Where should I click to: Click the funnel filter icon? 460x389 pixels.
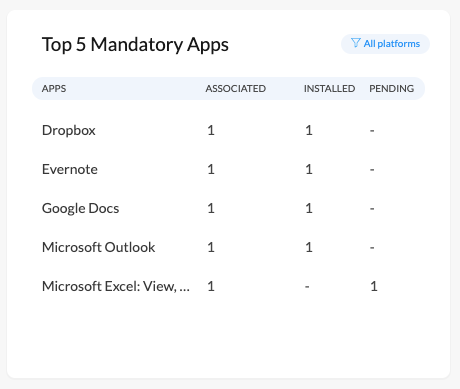tap(356, 43)
